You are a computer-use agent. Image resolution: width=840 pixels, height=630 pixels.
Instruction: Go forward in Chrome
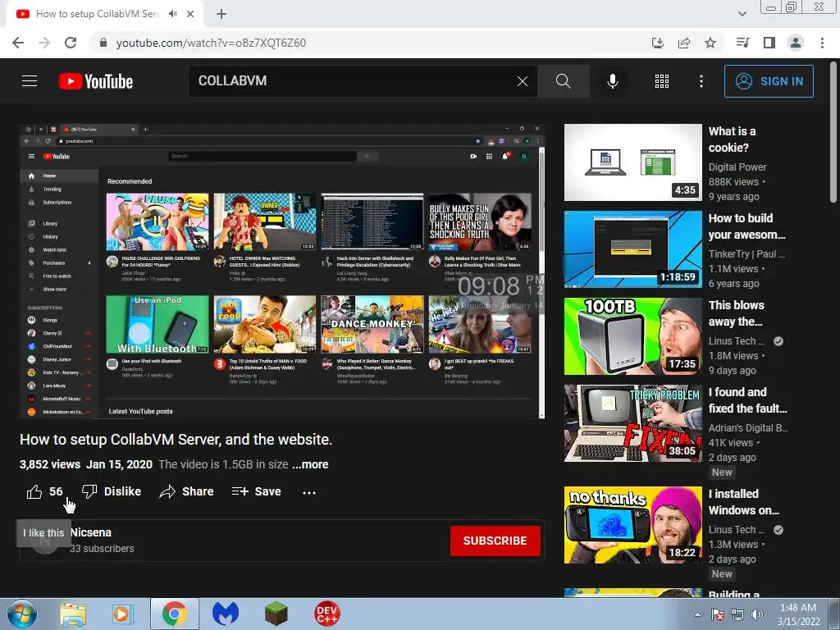tap(44, 43)
